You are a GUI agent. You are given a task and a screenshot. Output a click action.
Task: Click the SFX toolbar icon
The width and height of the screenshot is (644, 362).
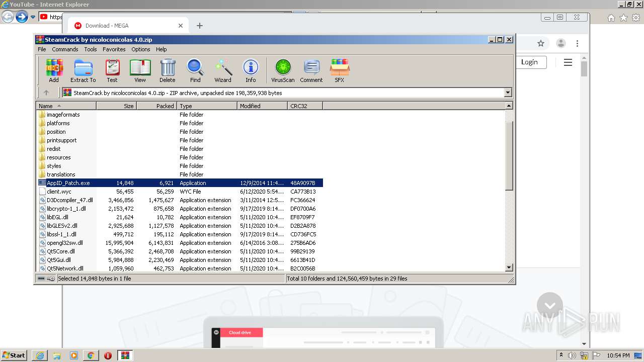click(340, 70)
